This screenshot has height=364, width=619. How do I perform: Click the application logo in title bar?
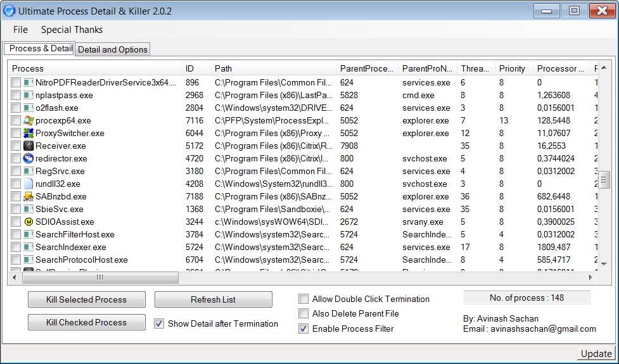pyautogui.click(x=9, y=11)
